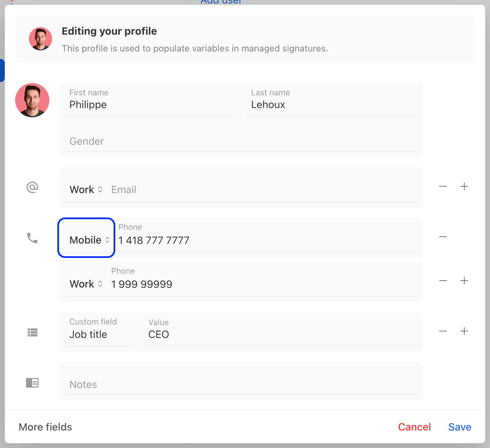Add another custom field with plus
Screen dimensions: 490x448
(464, 331)
